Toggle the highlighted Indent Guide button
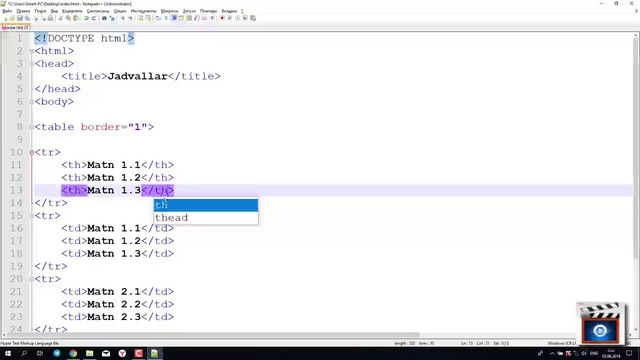The image size is (640, 360). (x=174, y=18)
